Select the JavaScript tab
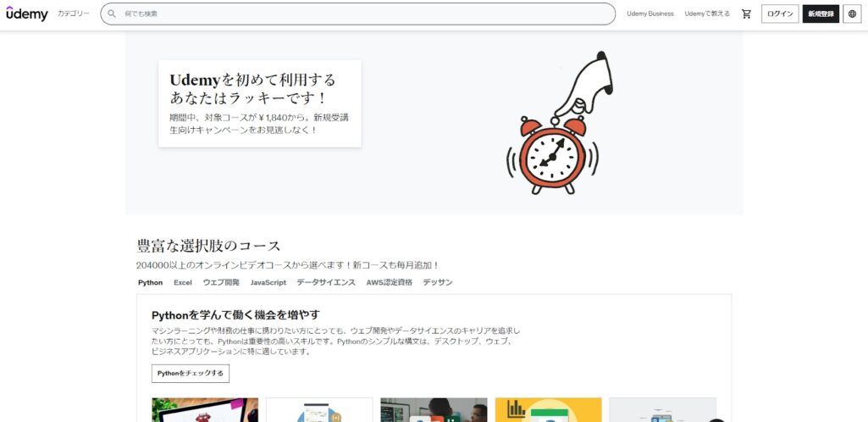Viewport: 868px width, 422px height. (x=268, y=282)
